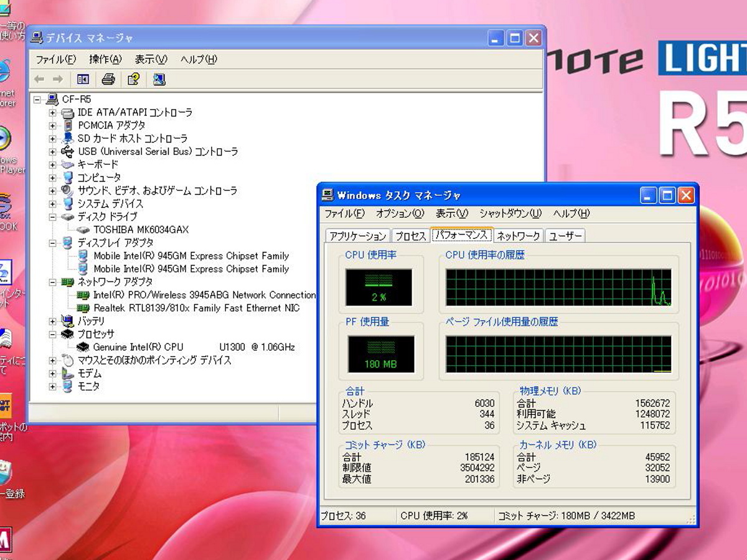The image size is (747, 560).
Task: Click the physical memory total value 1562672
Action: pyautogui.click(x=652, y=403)
